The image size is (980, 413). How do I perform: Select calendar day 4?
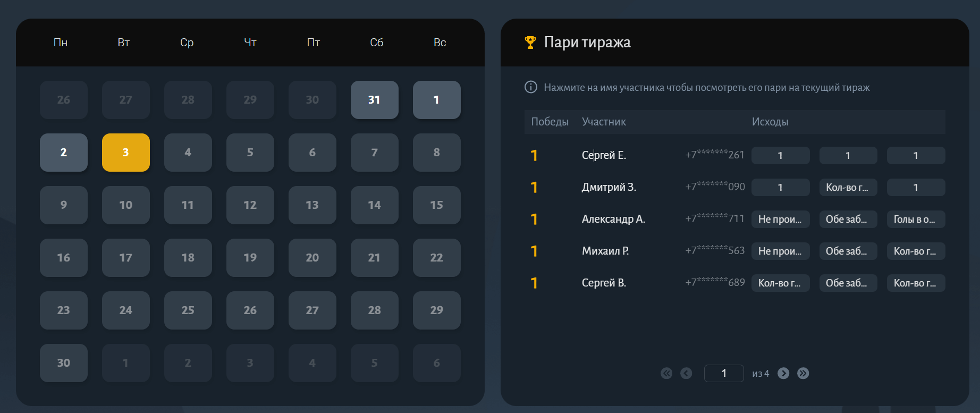188,153
